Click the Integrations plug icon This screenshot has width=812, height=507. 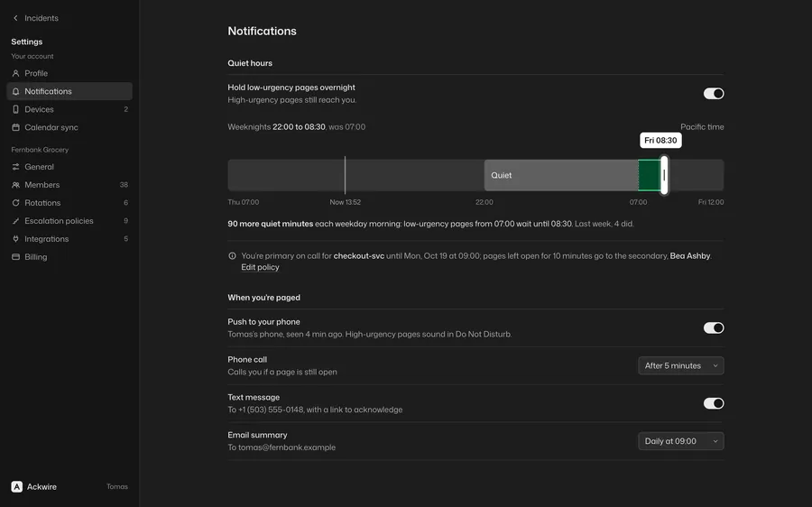pos(15,239)
